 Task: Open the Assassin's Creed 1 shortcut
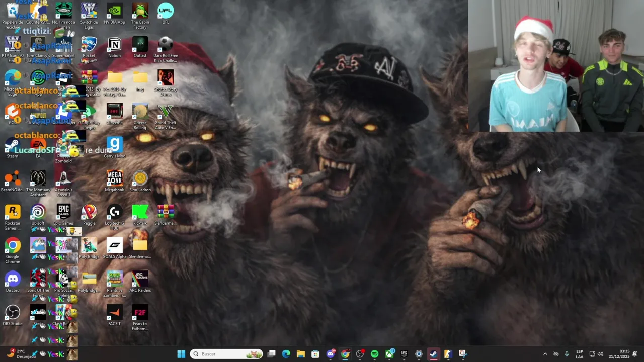coord(63,184)
